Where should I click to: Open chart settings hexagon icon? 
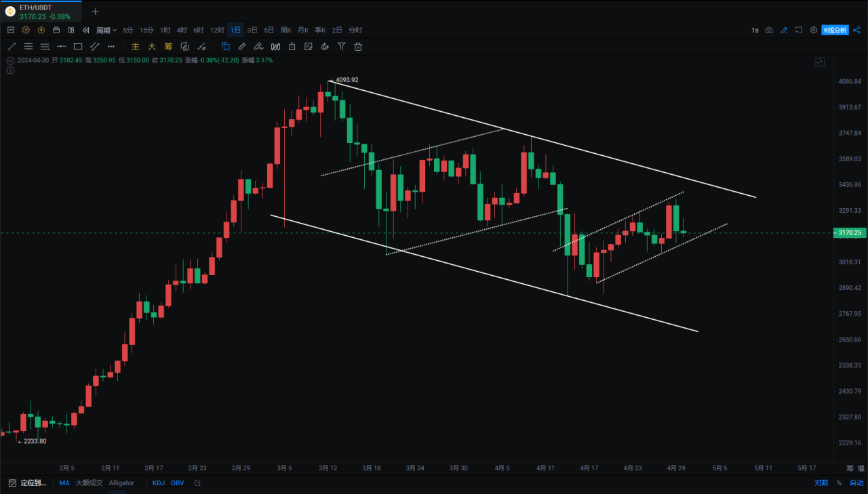814,30
